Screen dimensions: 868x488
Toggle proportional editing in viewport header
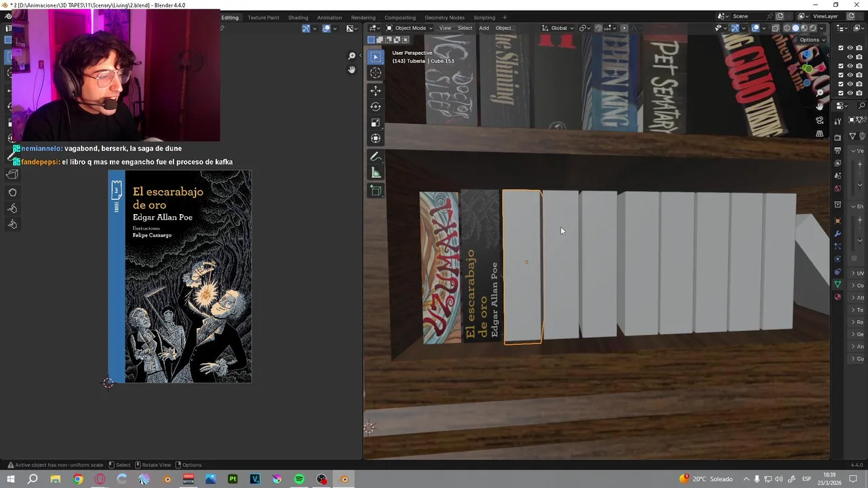[x=625, y=28]
